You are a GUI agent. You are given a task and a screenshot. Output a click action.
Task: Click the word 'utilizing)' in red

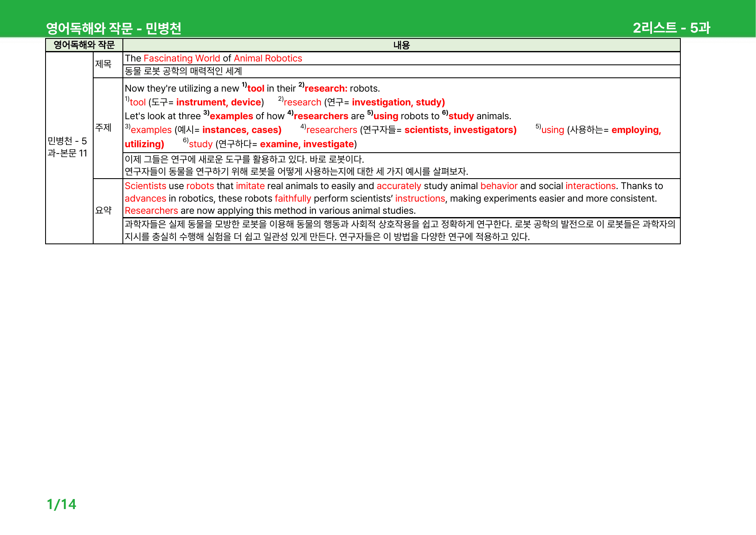[145, 144]
